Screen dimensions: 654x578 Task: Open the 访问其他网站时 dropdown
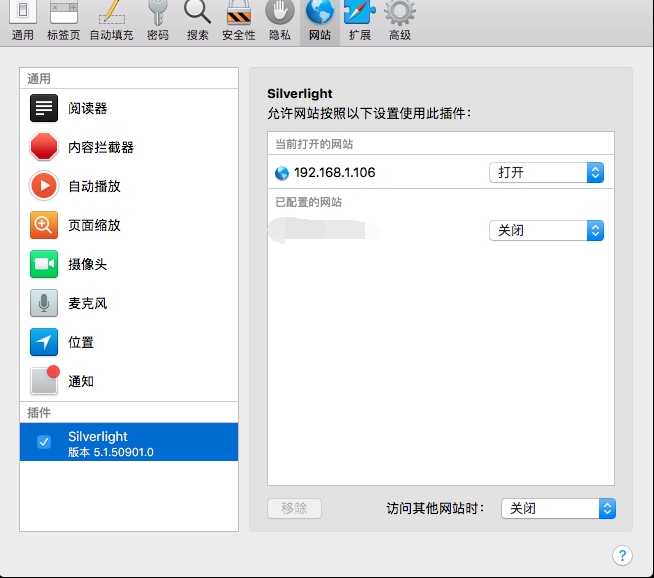(x=558, y=508)
